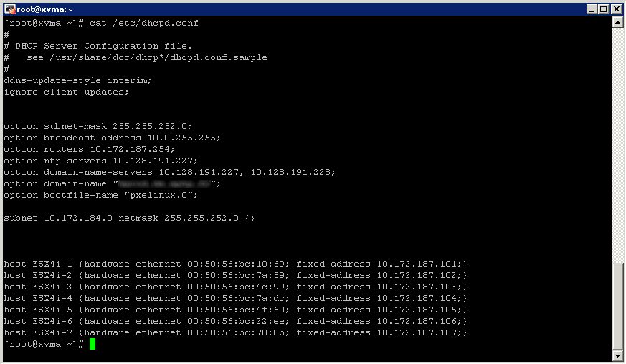Click the green cursor at the prompt
The image size is (626, 364).
point(93,344)
